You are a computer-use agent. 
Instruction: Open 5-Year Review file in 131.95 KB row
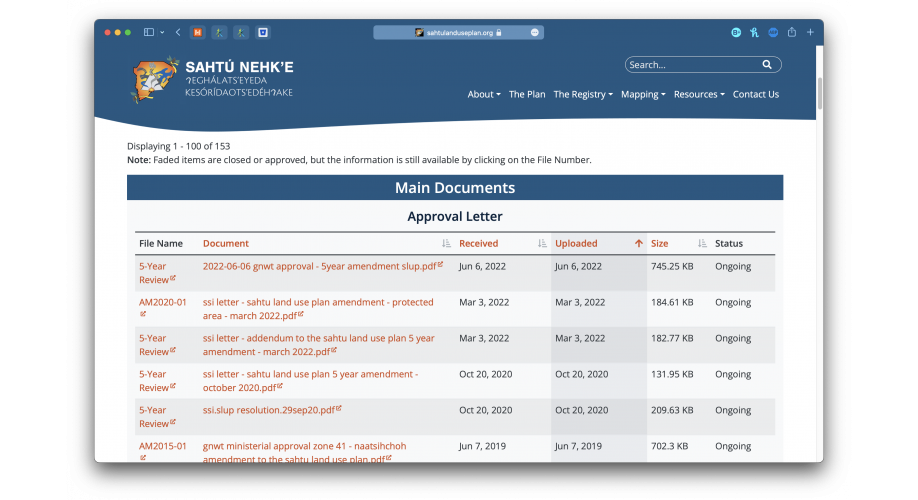pyautogui.click(x=157, y=381)
